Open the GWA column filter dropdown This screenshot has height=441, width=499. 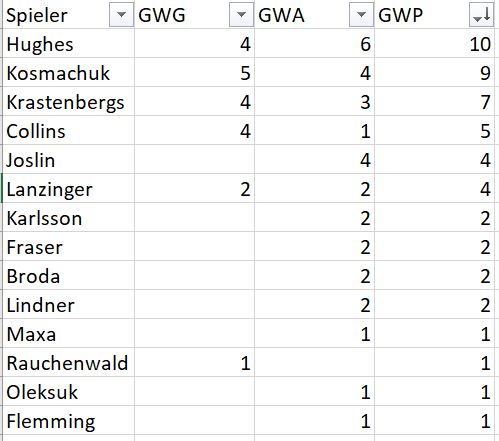click(x=361, y=15)
